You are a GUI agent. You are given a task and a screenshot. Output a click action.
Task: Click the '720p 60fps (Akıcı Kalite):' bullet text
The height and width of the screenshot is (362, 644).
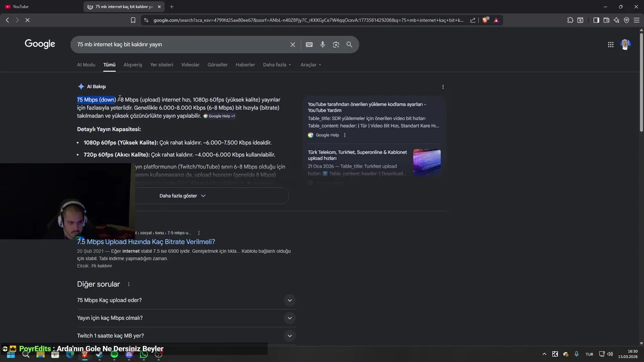pyautogui.click(x=116, y=155)
